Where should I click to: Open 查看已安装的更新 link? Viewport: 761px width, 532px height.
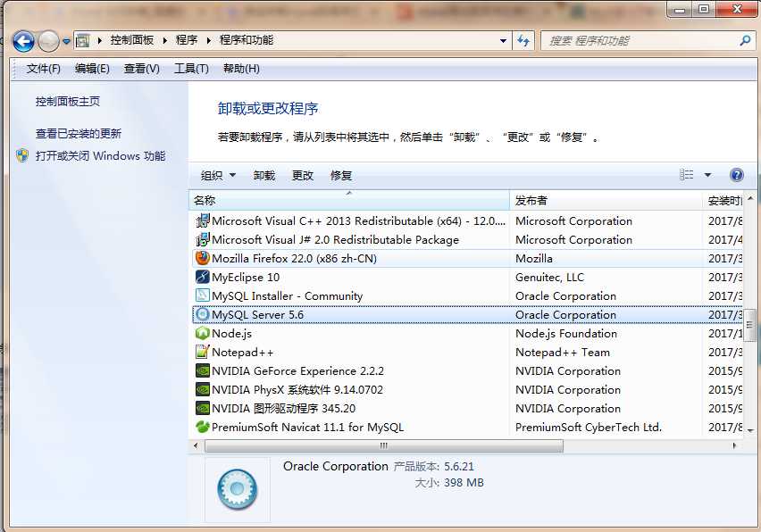(78, 133)
